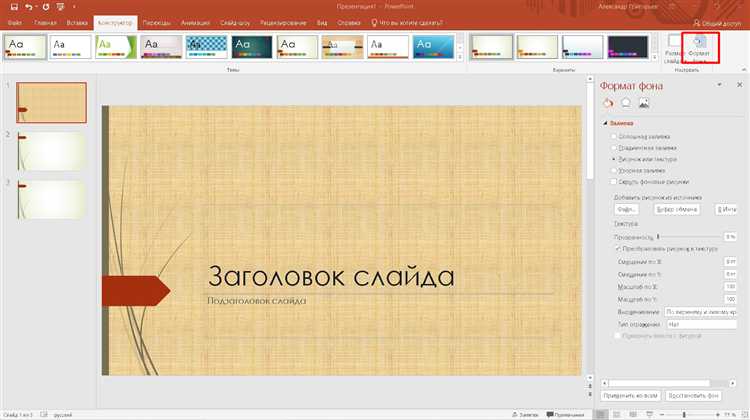The image size is (750, 420).
Task: Open the Тип отражения dropdown
Action: [x=702, y=324]
